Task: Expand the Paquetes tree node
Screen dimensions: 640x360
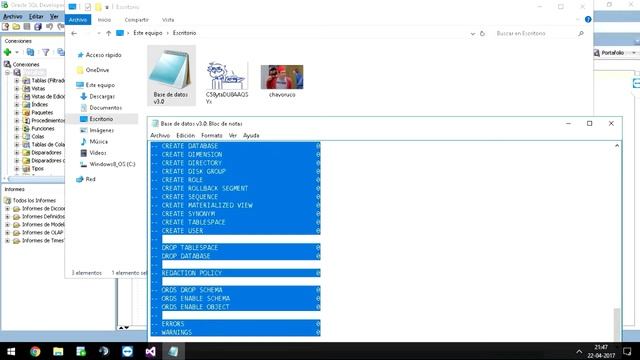Action: point(17,113)
